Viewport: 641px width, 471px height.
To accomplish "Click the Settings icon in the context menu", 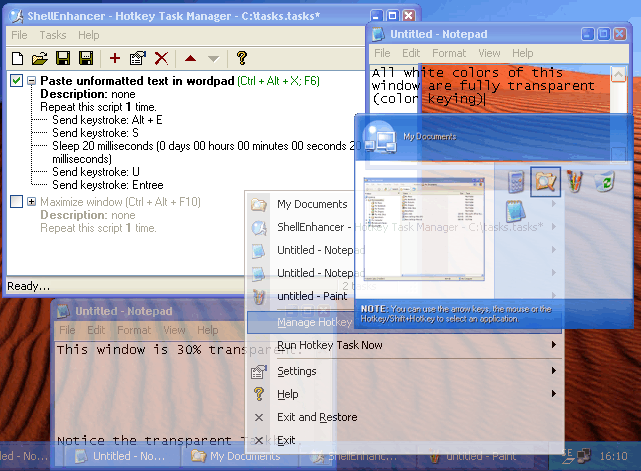I will [259, 371].
